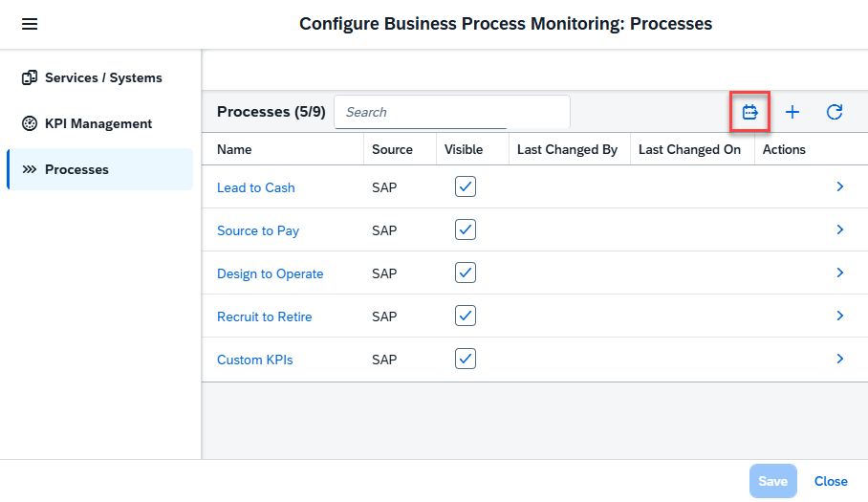Click the Processes chevrons icon in sidebar
This screenshot has width=868, height=502.
click(x=30, y=169)
